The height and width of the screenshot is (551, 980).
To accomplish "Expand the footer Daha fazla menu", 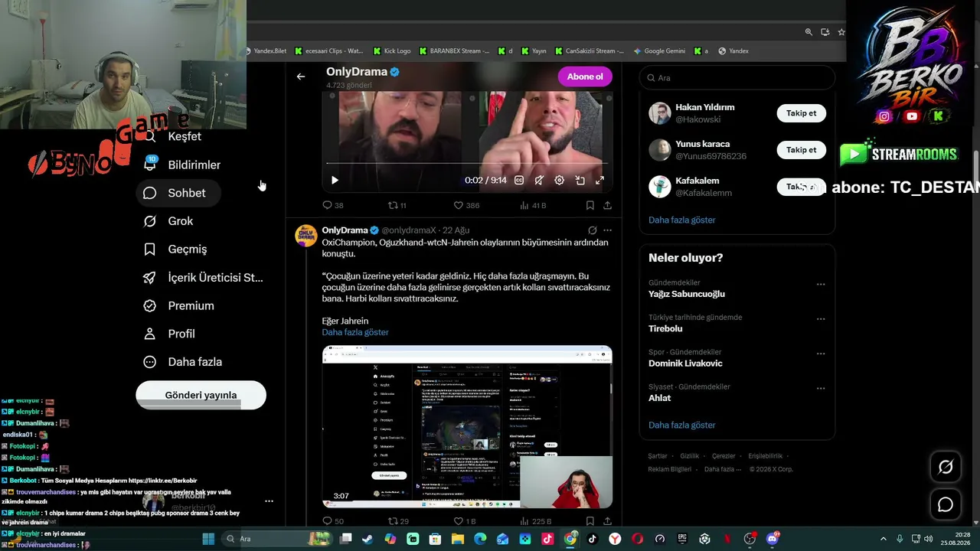I will tap(723, 469).
